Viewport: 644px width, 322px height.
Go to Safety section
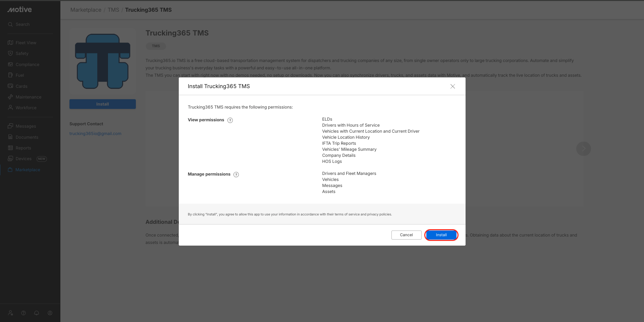pos(22,53)
